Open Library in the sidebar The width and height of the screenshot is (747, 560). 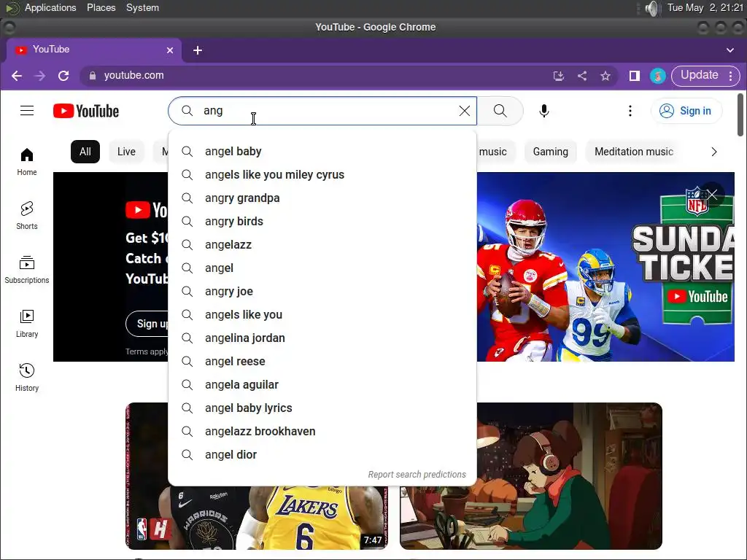tap(27, 324)
